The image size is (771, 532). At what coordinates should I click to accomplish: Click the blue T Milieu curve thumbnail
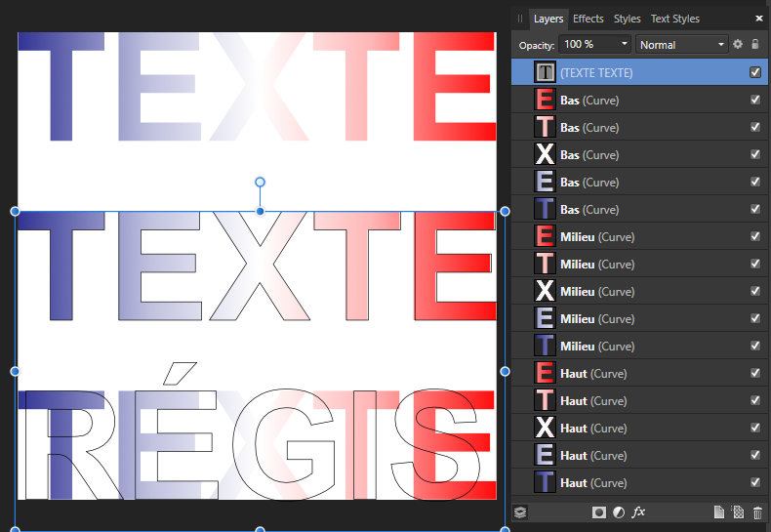[x=545, y=346]
